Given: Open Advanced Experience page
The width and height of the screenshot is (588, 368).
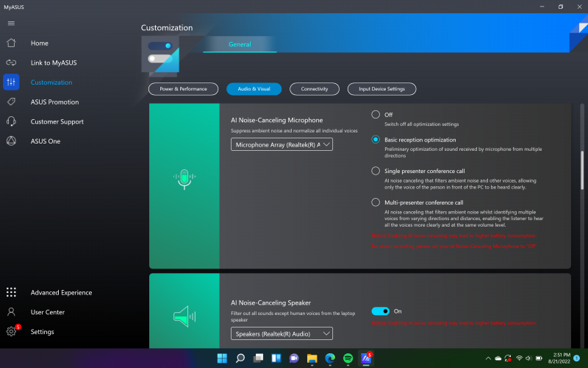Looking at the screenshot, I should click(61, 292).
